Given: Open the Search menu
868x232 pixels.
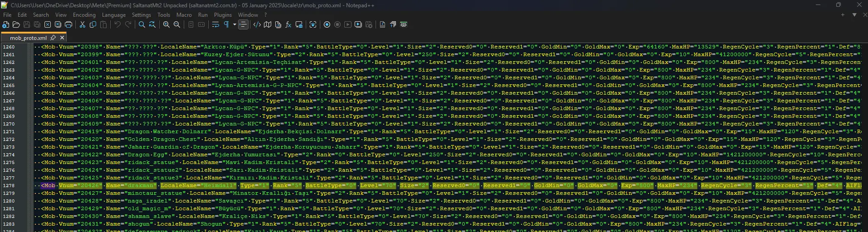Looking at the screenshot, I should [x=41, y=15].
